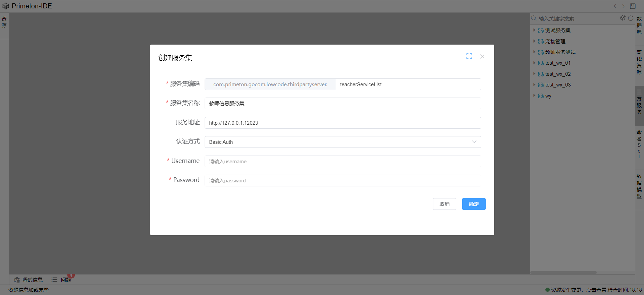Viewport: 644px width, 295px height.
Task: Click the refresh icon beside the search box
Action: point(631,18)
